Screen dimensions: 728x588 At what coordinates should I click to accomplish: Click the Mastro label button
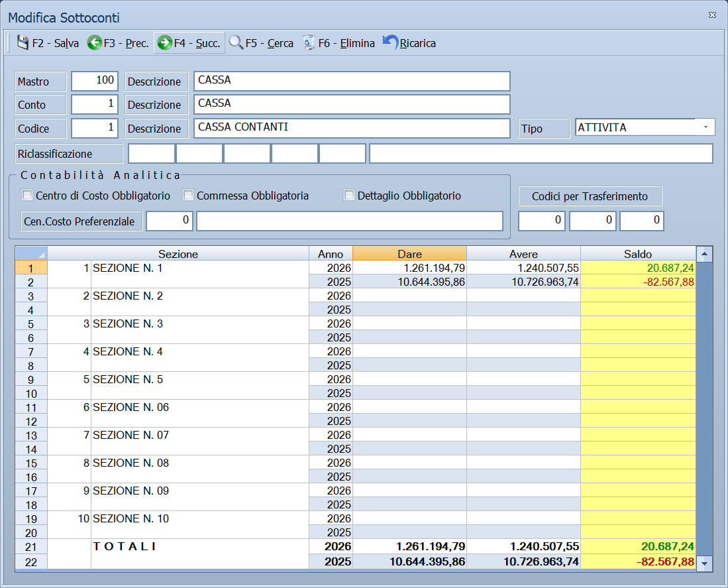pos(41,82)
